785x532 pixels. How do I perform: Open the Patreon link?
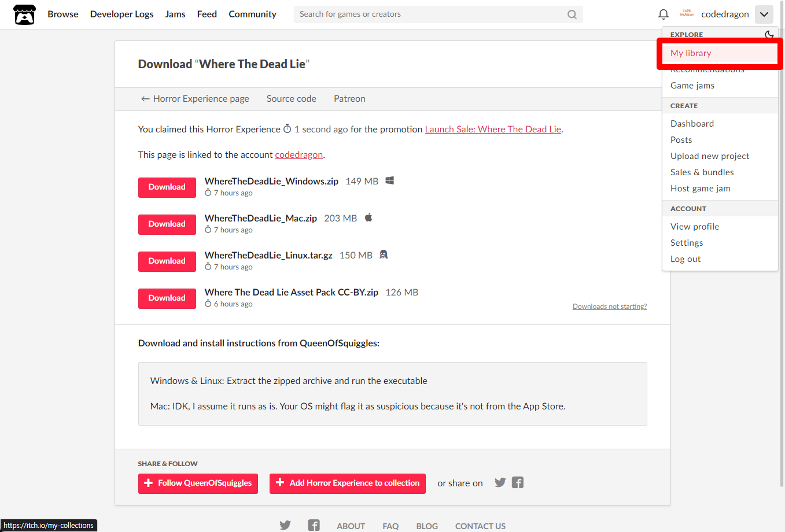click(x=349, y=99)
